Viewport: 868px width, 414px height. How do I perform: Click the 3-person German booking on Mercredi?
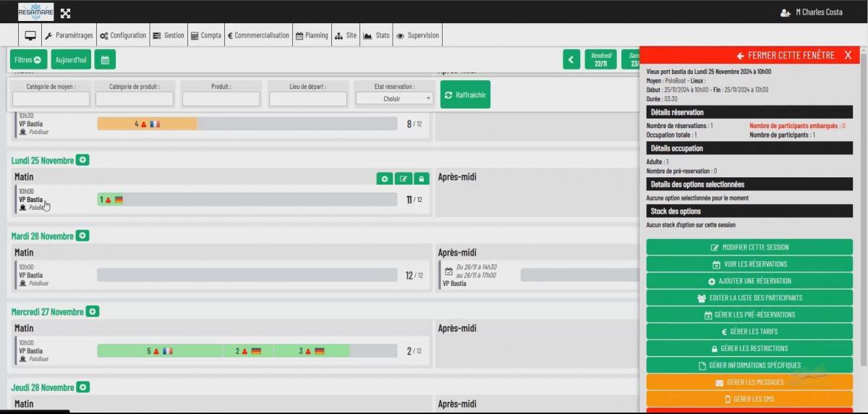311,351
